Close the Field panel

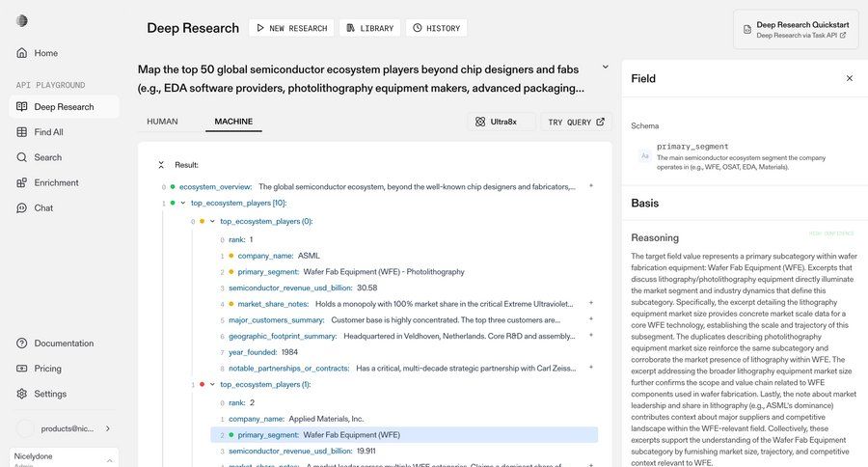pyautogui.click(x=850, y=78)
